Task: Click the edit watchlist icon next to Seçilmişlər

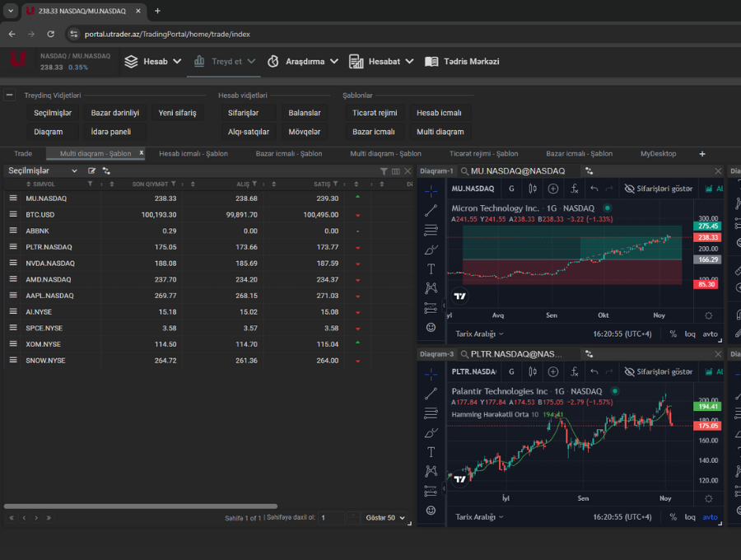Action: pyautogui.click(x=92, y=171)
